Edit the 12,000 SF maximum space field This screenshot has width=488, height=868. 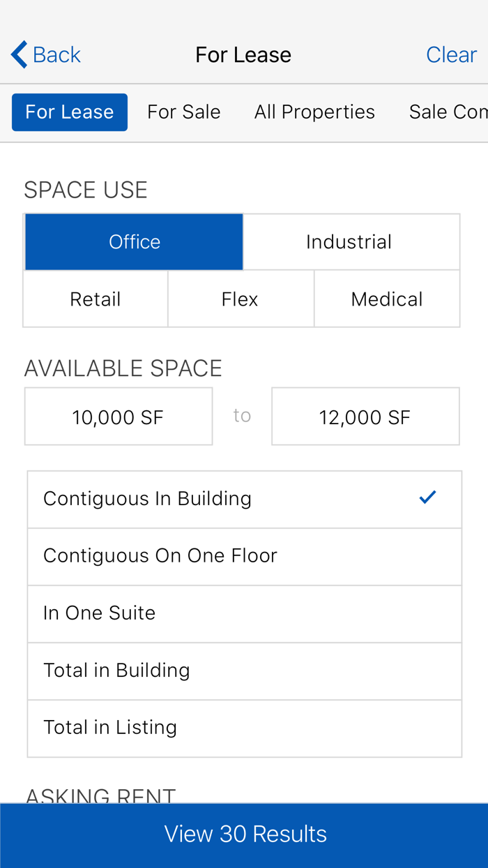click(366, 416)
